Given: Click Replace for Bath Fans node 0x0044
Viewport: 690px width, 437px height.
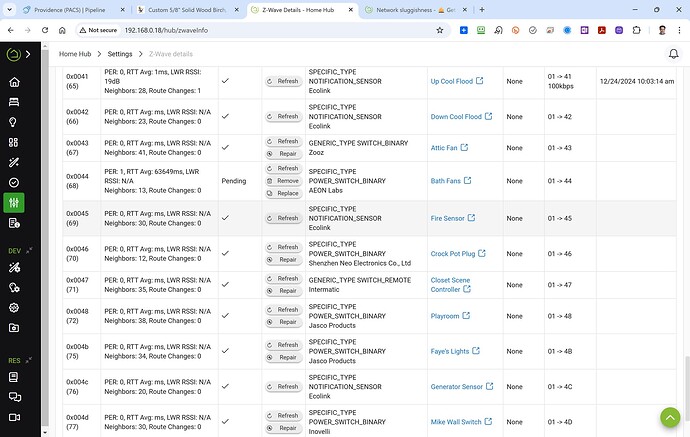Looking at the screenshot, I should pyautogui.click(x=283, y=193).
